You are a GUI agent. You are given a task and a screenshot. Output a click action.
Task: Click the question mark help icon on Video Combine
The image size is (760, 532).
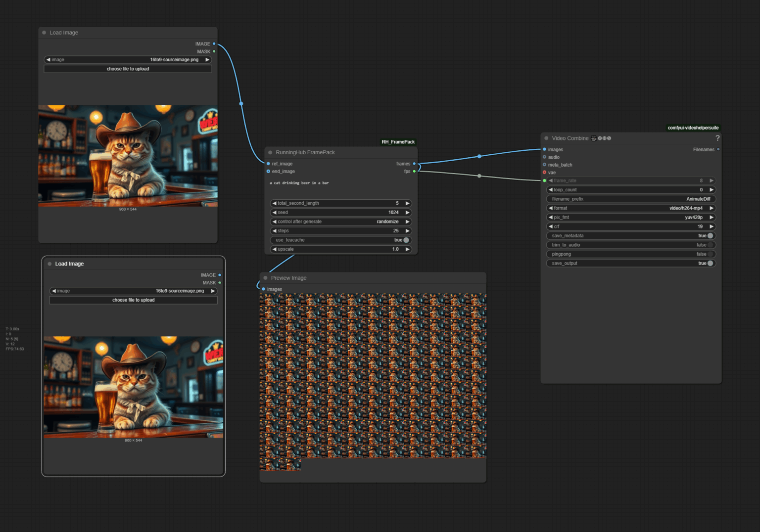pos(718,138)
